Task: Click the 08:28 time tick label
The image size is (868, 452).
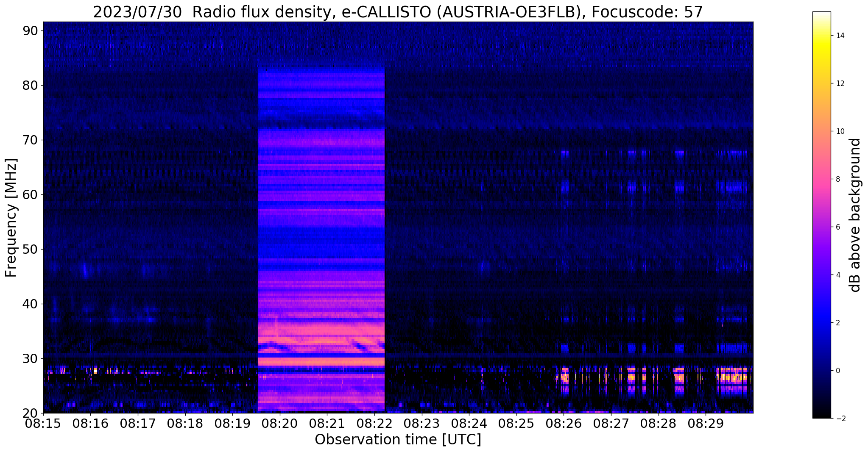Action: (x=659, y=423)
